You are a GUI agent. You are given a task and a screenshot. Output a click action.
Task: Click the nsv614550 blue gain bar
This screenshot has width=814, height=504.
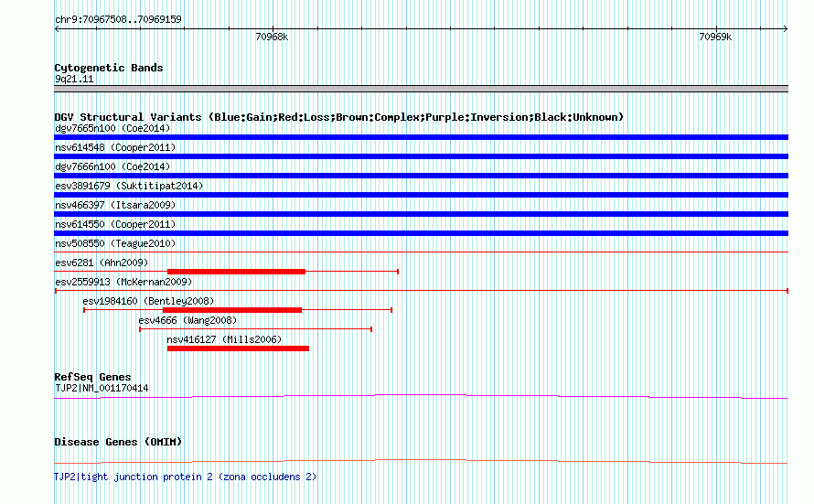pos(421,233)
